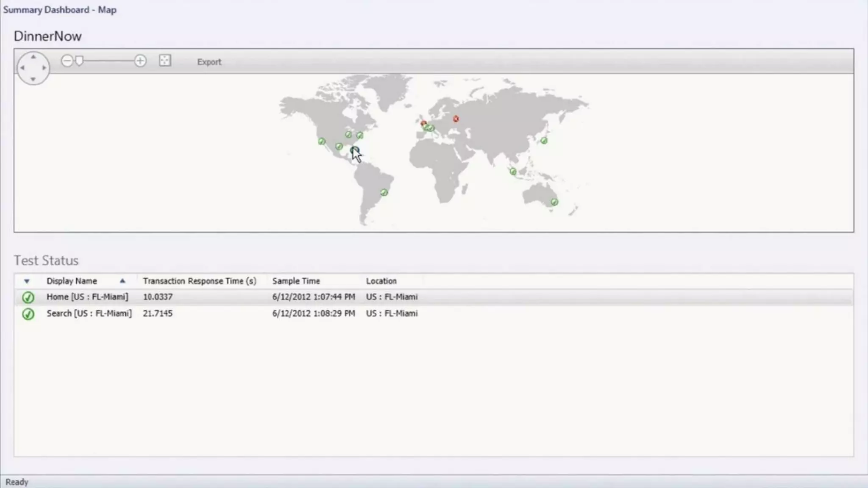Click the fit-to-view map icon
The height and width of the screenshot is (488, 868).
(x=165, y=61)
